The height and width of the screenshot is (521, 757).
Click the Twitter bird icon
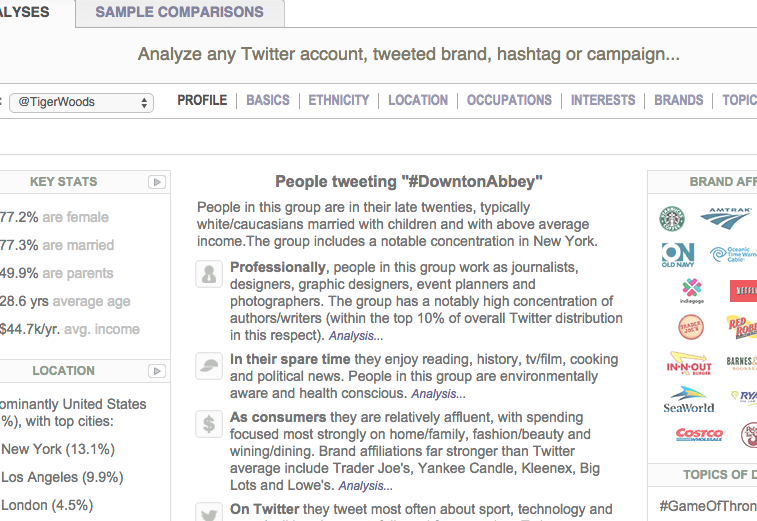[208, 513]
